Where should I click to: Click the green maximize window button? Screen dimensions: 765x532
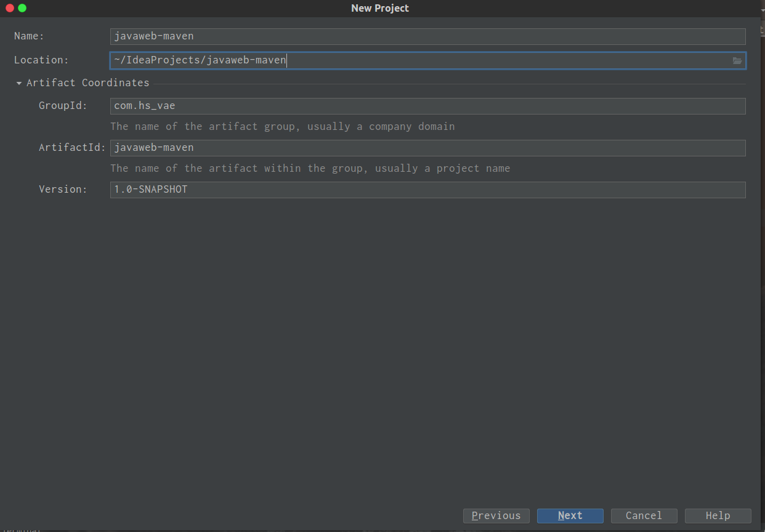(x=22, y=8)
